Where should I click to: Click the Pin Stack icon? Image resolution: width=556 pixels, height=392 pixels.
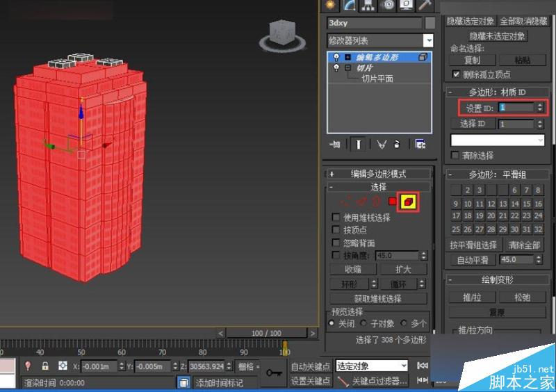(x=336, y=144)
